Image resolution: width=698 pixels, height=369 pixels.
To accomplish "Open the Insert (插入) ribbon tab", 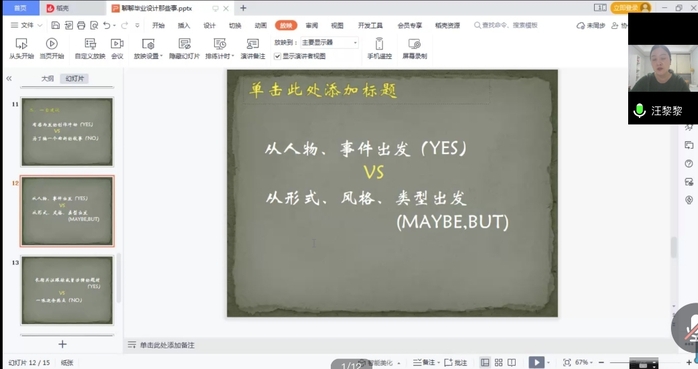I will pyautogui.click(x=184, y=25).
